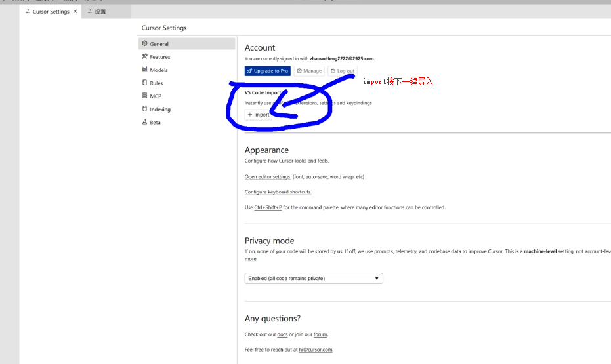
Task: Open the docs link
Action: pyautogui.click(x=282, y=334)
